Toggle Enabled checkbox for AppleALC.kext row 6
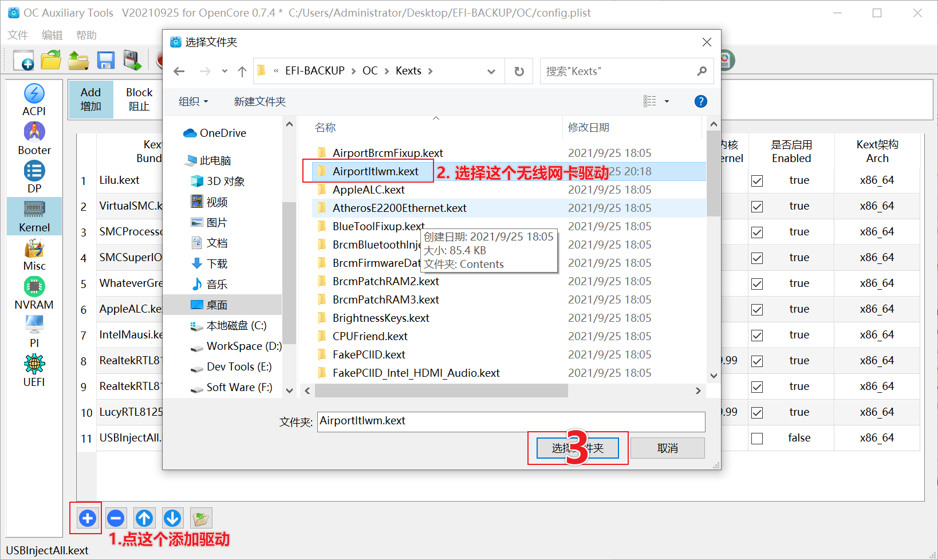938x560 pixels. coord(757,310)
